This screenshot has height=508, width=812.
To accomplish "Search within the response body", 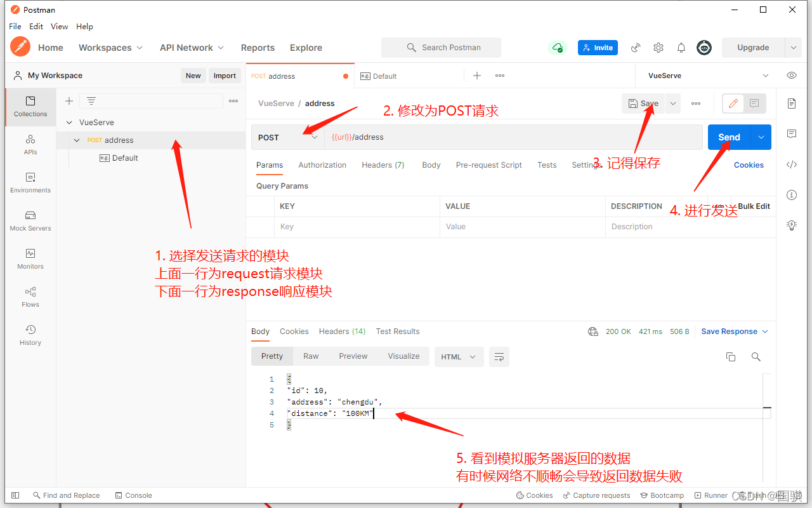I will (x=756, y=357).
